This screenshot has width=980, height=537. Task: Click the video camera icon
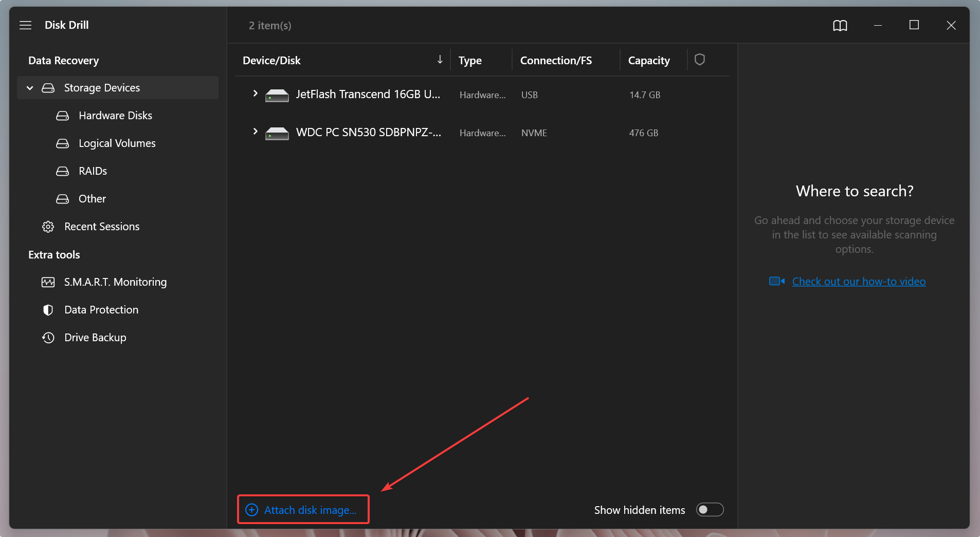(776, 281)
